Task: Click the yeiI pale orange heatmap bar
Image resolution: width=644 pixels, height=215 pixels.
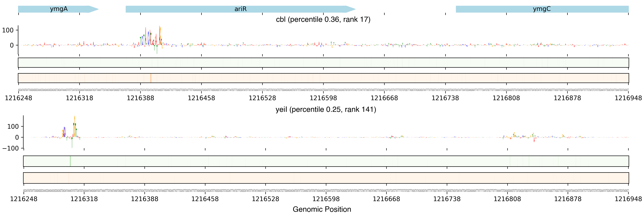Action: 326,178
